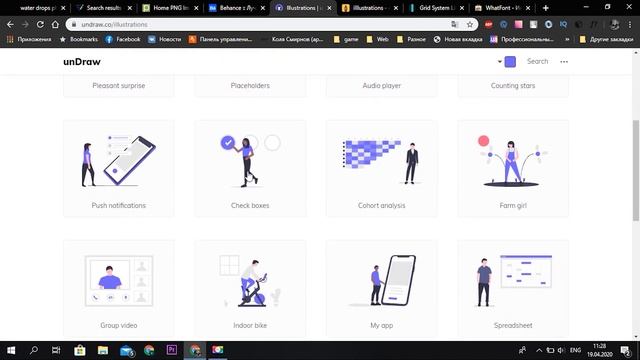The width and height of the screenshot is (640, 360).
Task: Open the Chrome three-dot menu
Action: pyautogui.click(x=631, y=24)
